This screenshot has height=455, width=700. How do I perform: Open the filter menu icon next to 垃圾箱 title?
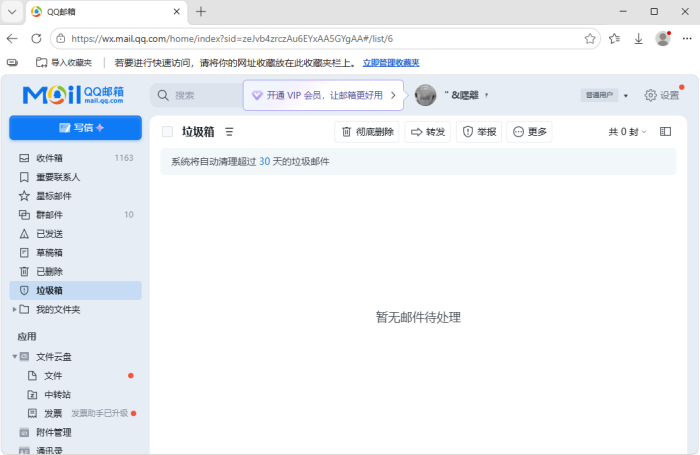pos(229,132)
